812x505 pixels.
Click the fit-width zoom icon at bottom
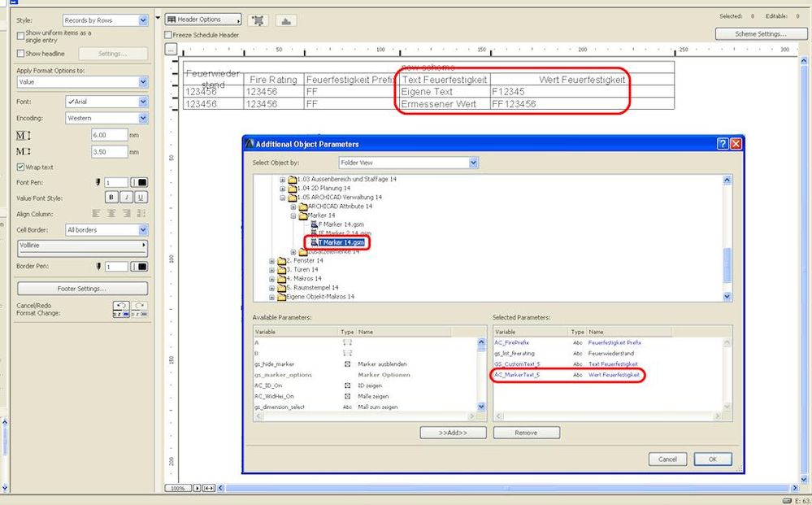tap(209, 488)
